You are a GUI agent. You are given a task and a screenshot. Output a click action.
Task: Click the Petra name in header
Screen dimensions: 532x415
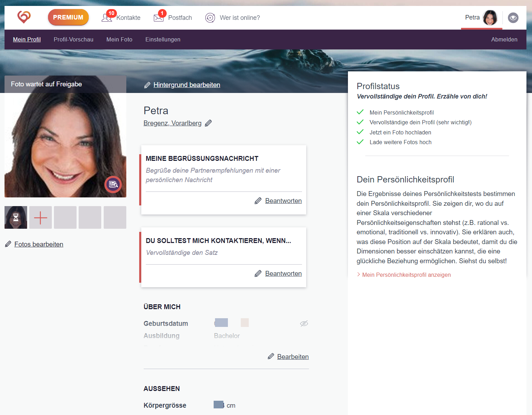[472, 17]
